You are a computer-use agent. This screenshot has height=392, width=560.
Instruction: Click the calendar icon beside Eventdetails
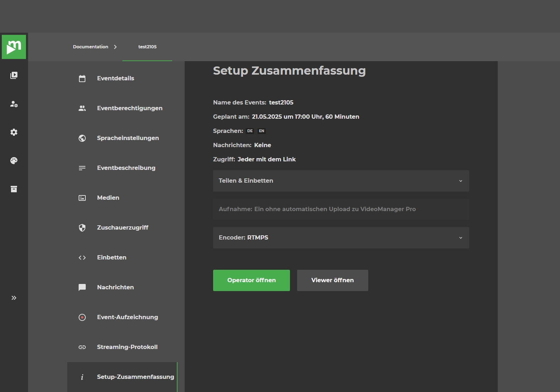point(82,79)
